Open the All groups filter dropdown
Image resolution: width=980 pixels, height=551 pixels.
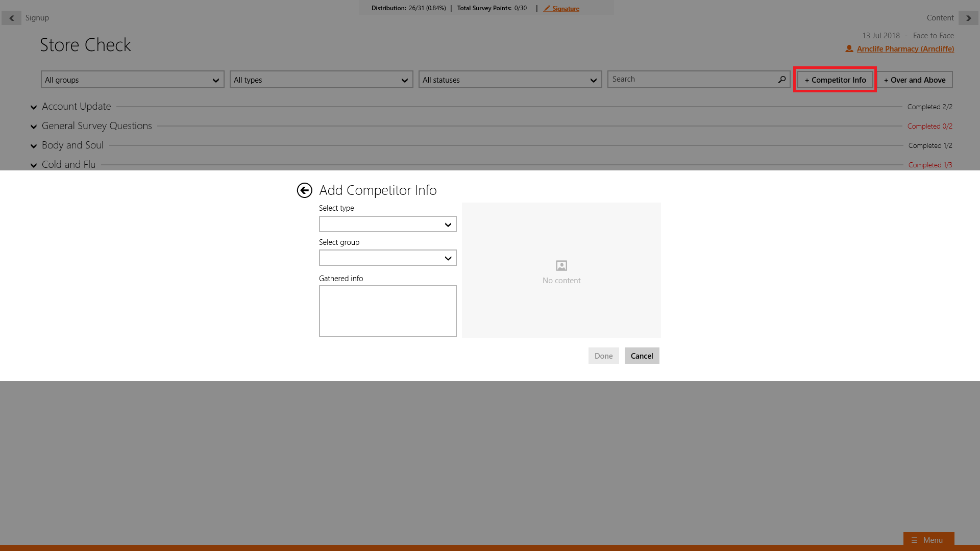point(132,80)
